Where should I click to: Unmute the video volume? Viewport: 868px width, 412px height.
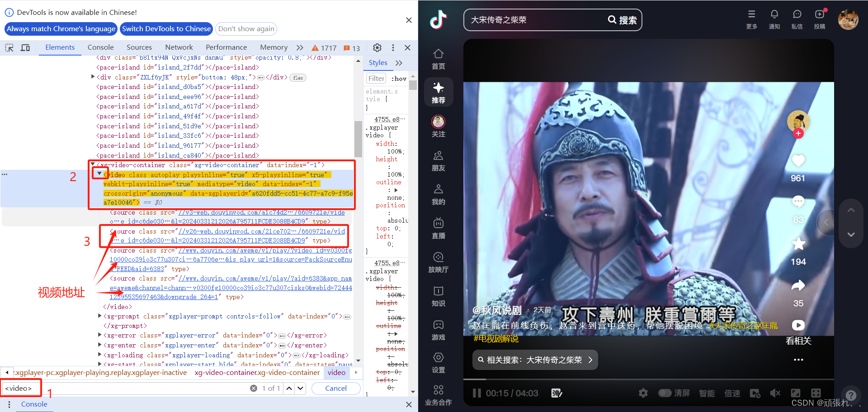point(775,393)
